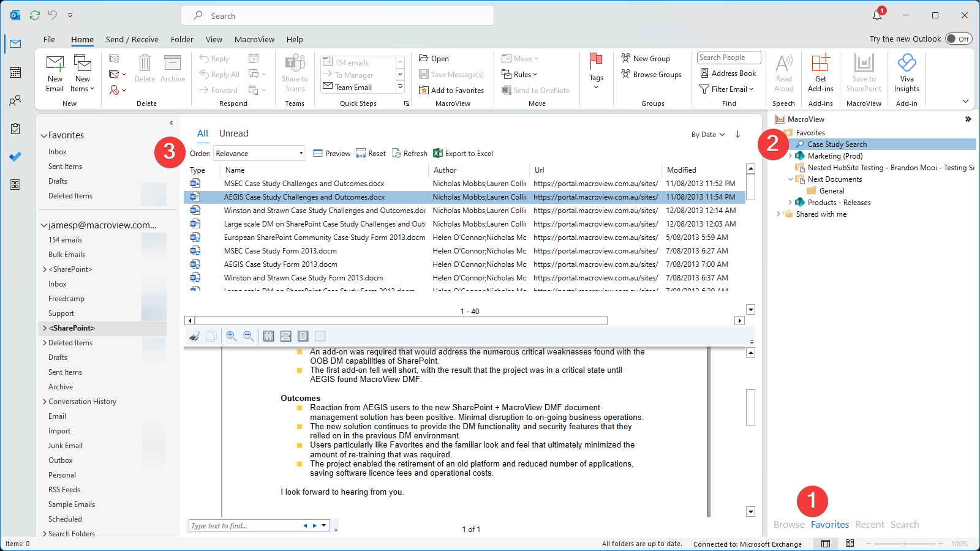The height and width of the screenshot is (551, 980).
Task: Apply the Team Email quick step
Action: point(347,88)
